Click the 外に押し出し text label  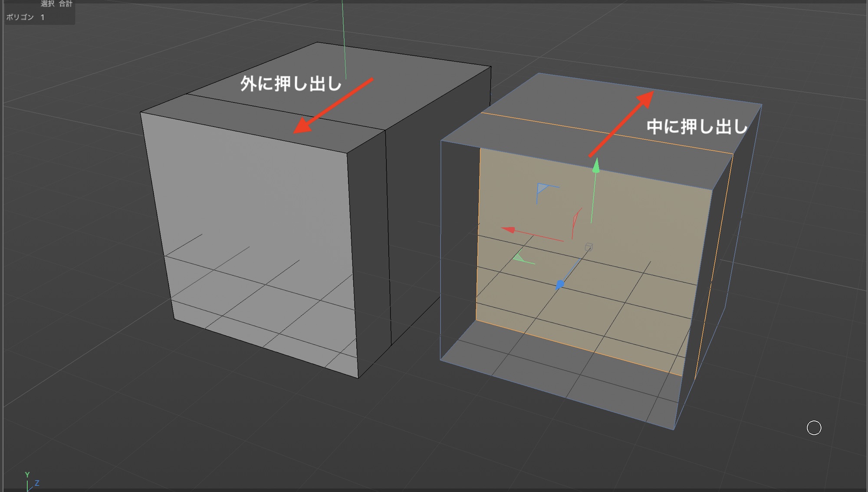[291, 84]
